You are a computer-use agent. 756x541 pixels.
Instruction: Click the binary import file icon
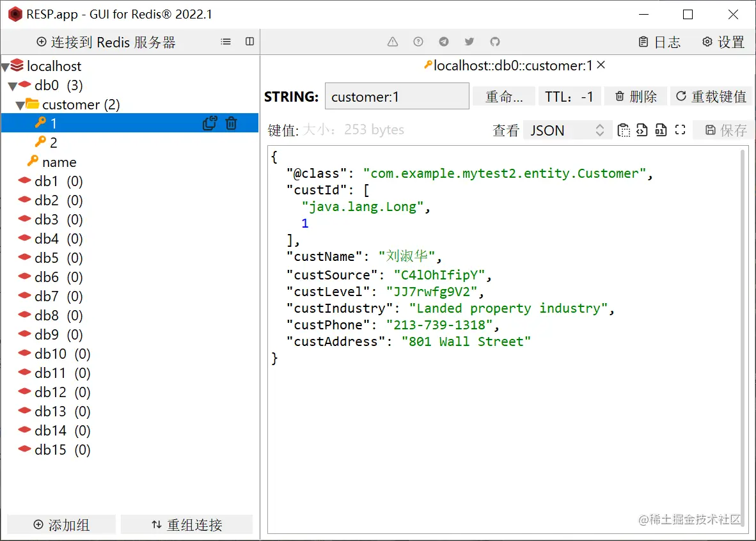pyautogui.click(x=661, y=130)
